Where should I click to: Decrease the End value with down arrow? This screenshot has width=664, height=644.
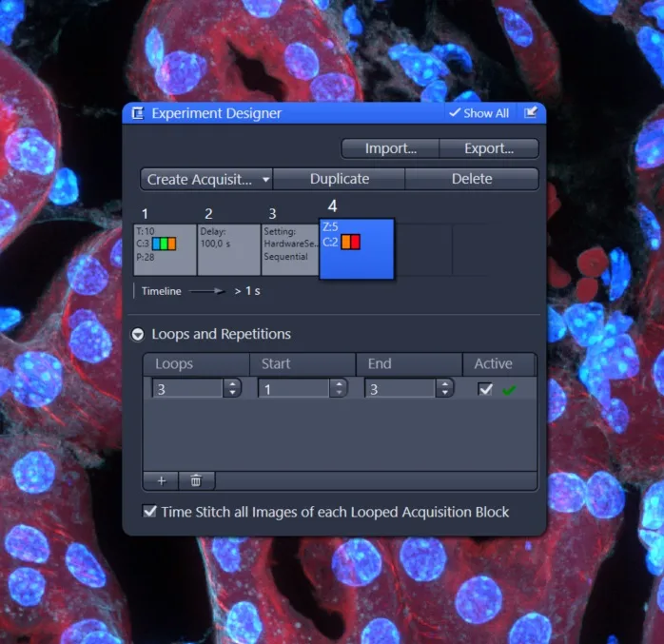[444, 393]
